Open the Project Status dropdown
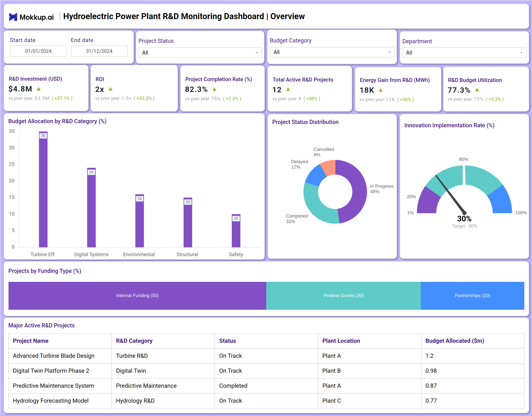Image resolution: width=532 pixels, height=416 pixels. (x=200, y=53)
